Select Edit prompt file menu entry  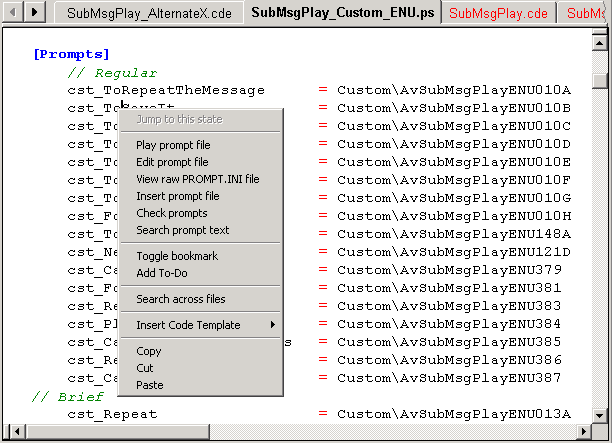[x=172, y=162]
